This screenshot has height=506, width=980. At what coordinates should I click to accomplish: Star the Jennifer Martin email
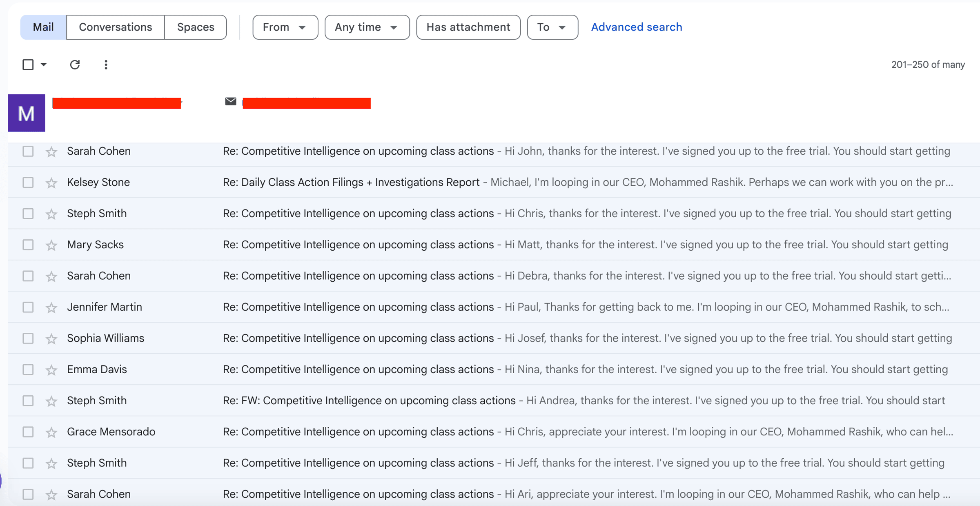(x=51, y=308)
